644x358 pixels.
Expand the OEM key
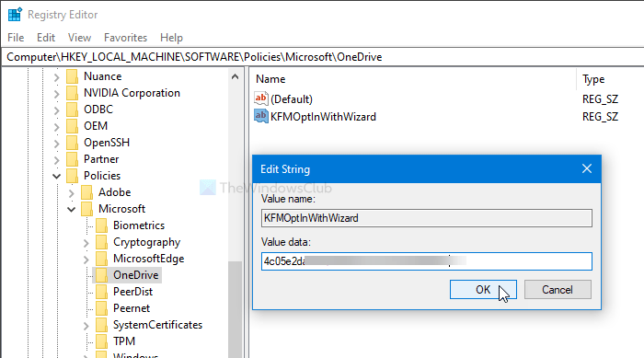57,127
